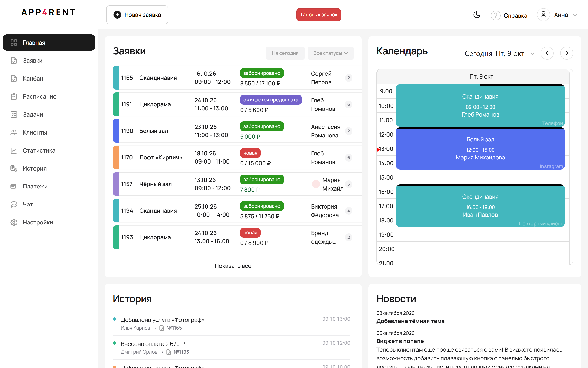Go to previous calendar day arrow

[x=547, y=53]
